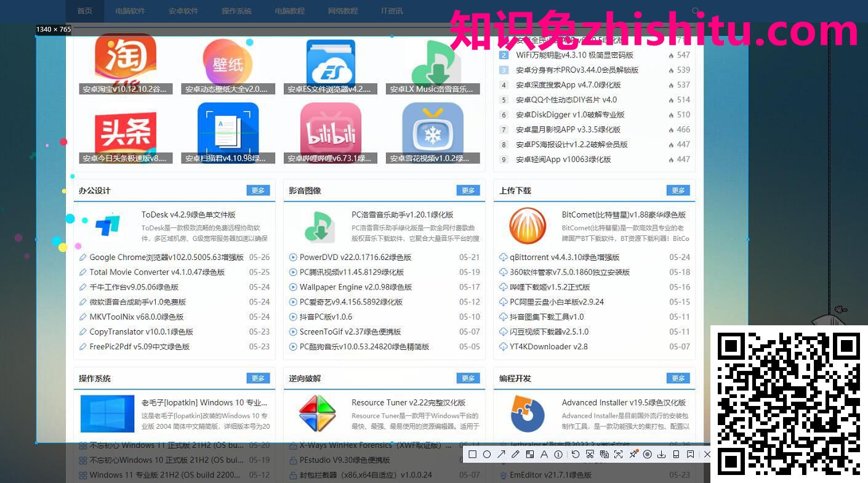Select the numbered marker tool
The width and height of the screenshot is (868, 483).
558,454
